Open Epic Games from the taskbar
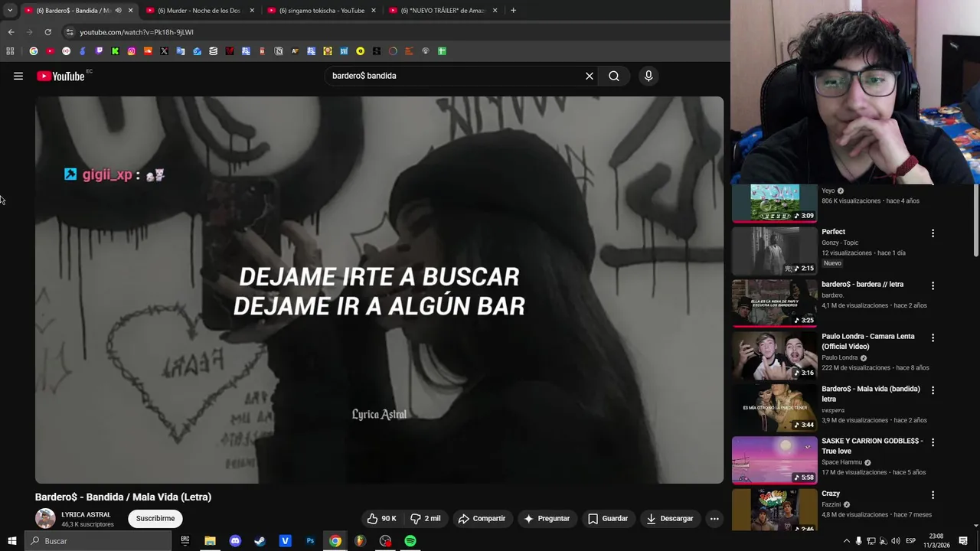The width and height of the screenshot is (980, 551). point(185,541)
